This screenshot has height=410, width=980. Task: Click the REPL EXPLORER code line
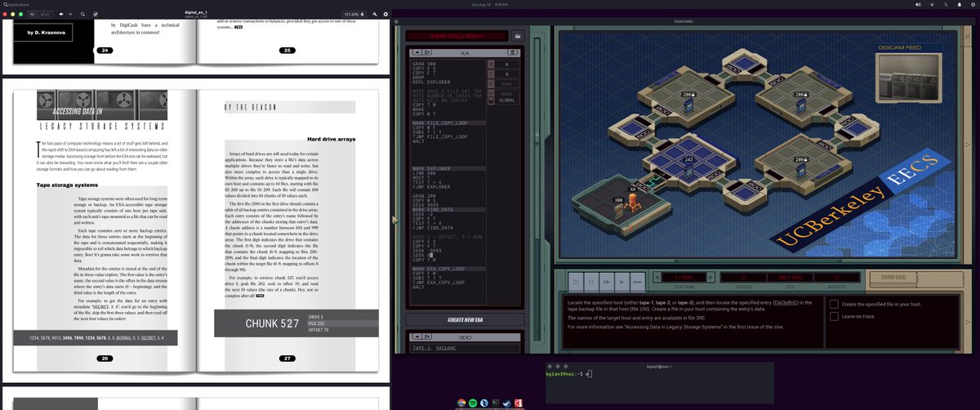point(432,82)
